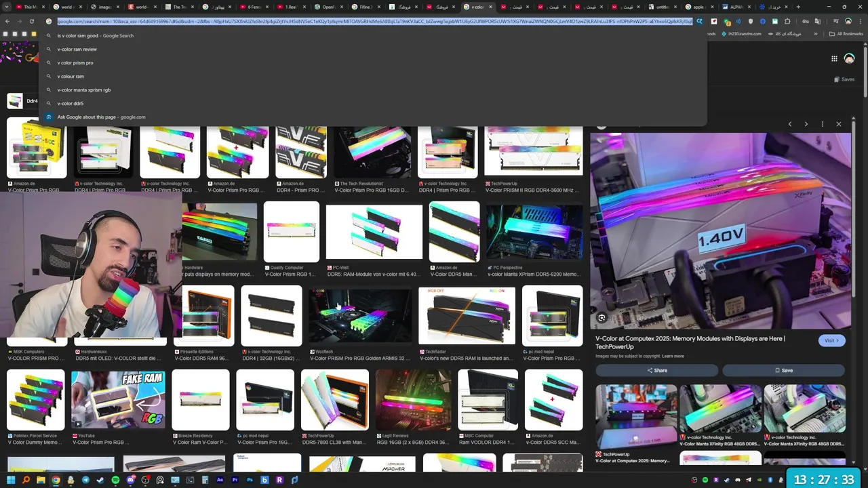The height and width of the screenshot is (488, 868).
Task: Switch to the apple browser tab
Action: (x=698, y=7)
